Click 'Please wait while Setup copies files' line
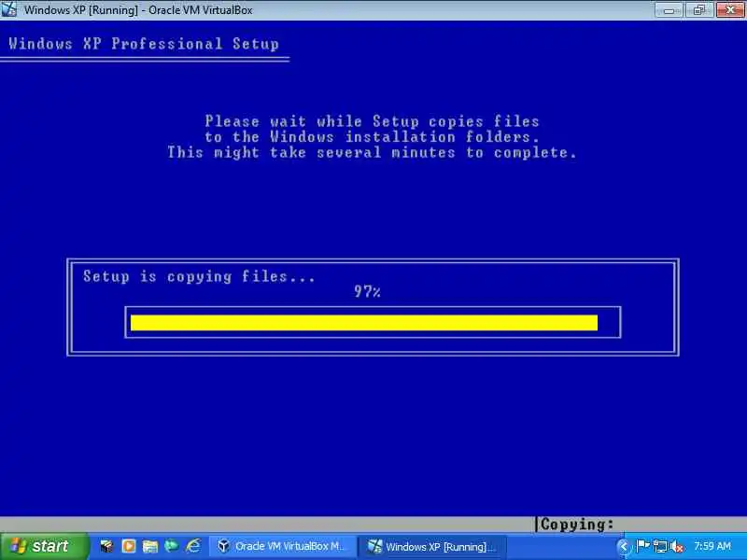The image size is (747, 560). click(372, 121)
